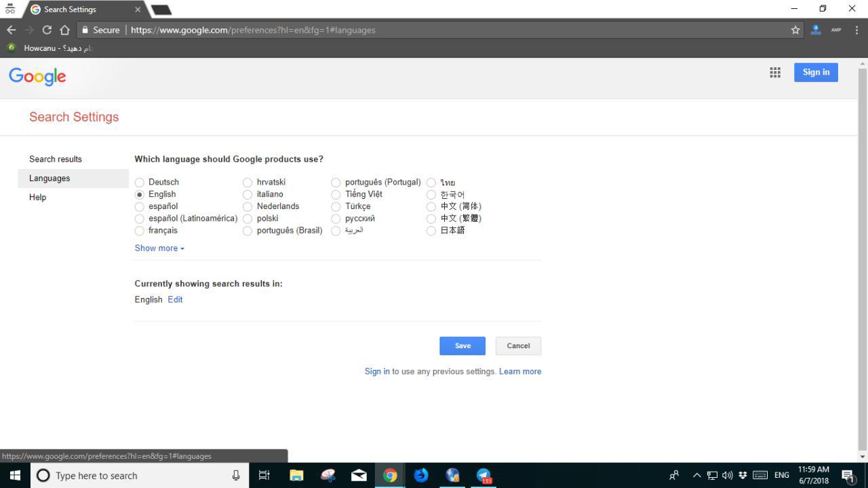Click the address bar URL
This screenshot has height=488, width=868.
[253, 30]
